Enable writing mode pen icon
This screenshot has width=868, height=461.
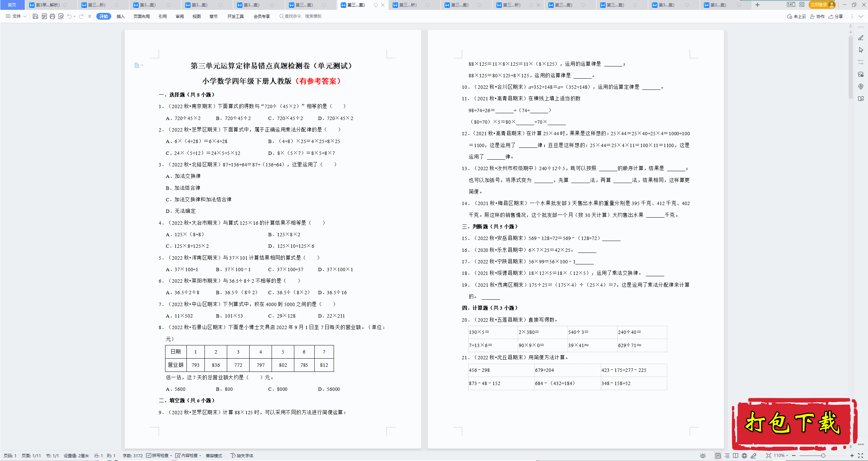pyautogui.click(x=753, y=456)
